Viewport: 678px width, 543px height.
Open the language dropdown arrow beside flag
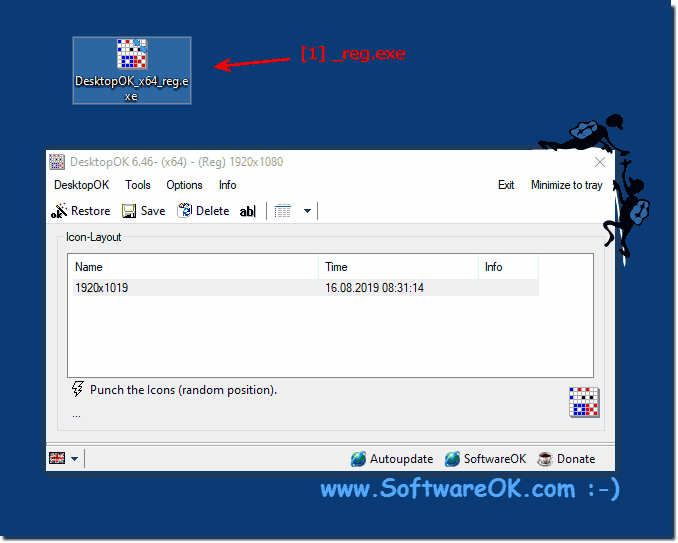coord(75,459)
